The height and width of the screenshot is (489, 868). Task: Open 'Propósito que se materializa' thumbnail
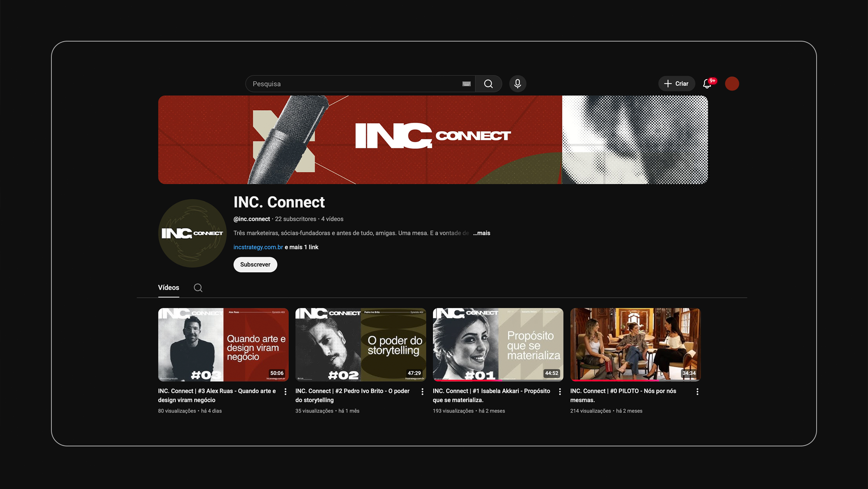498,344
